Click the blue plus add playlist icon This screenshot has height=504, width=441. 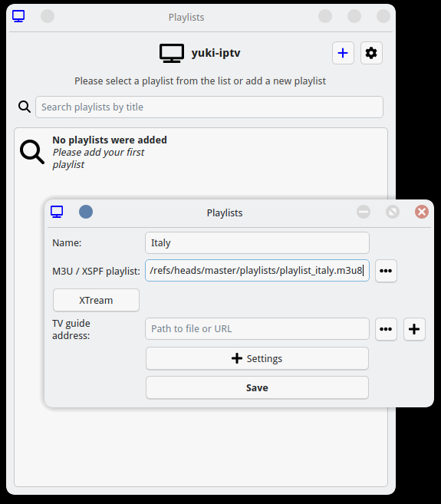(x=343, y=53)
